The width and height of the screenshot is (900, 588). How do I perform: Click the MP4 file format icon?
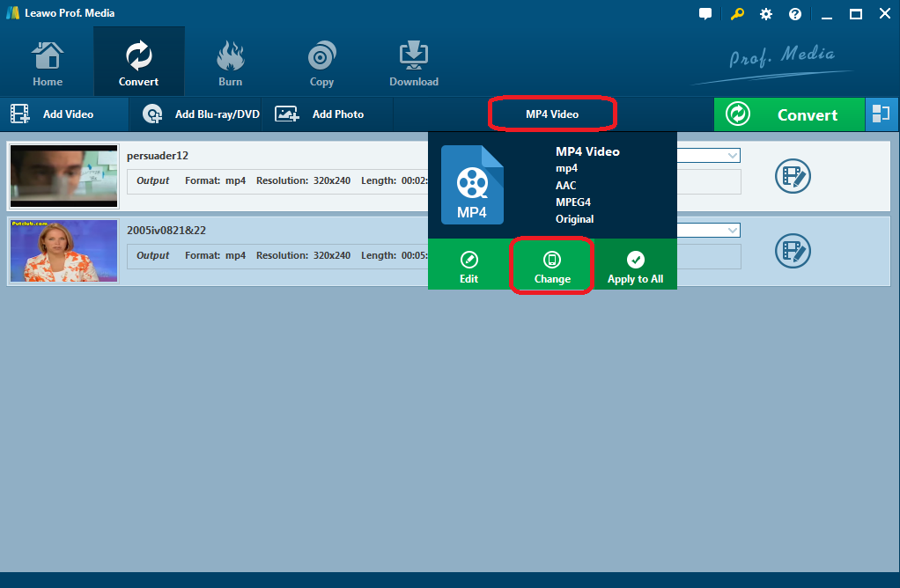(x=472, y=185)
